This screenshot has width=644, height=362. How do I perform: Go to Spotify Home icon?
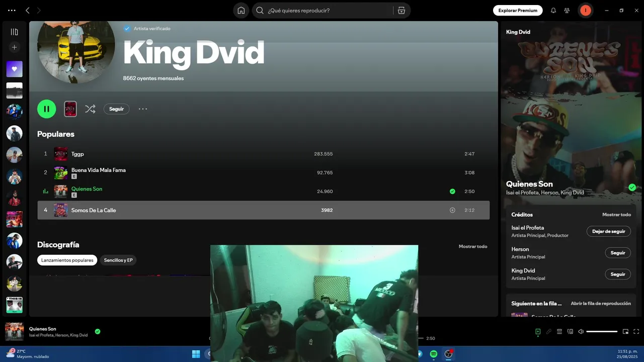(x=241, y=10)
